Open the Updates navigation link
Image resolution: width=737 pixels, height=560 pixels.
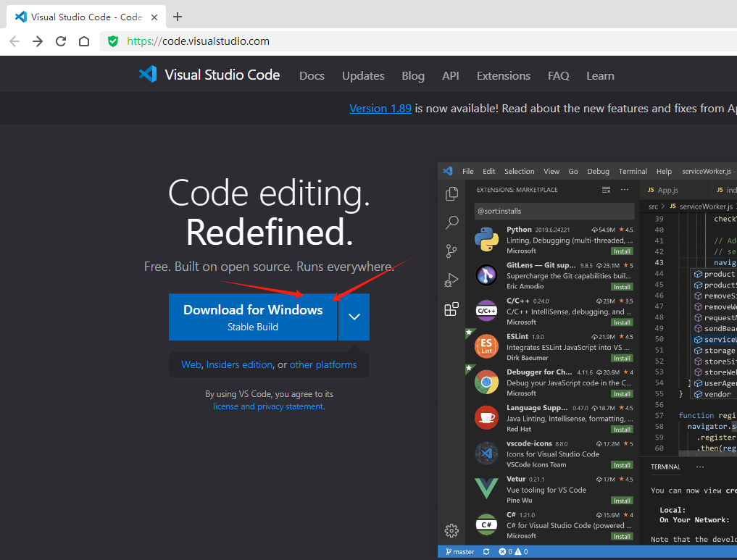pyautogui.click(x=363, y=75)
